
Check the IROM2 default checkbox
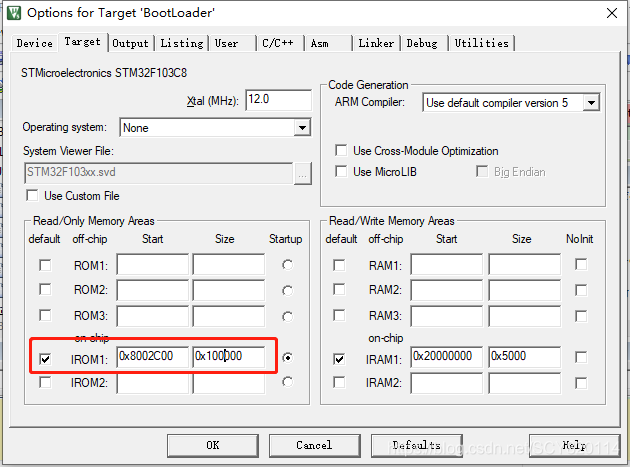[45, 382]
